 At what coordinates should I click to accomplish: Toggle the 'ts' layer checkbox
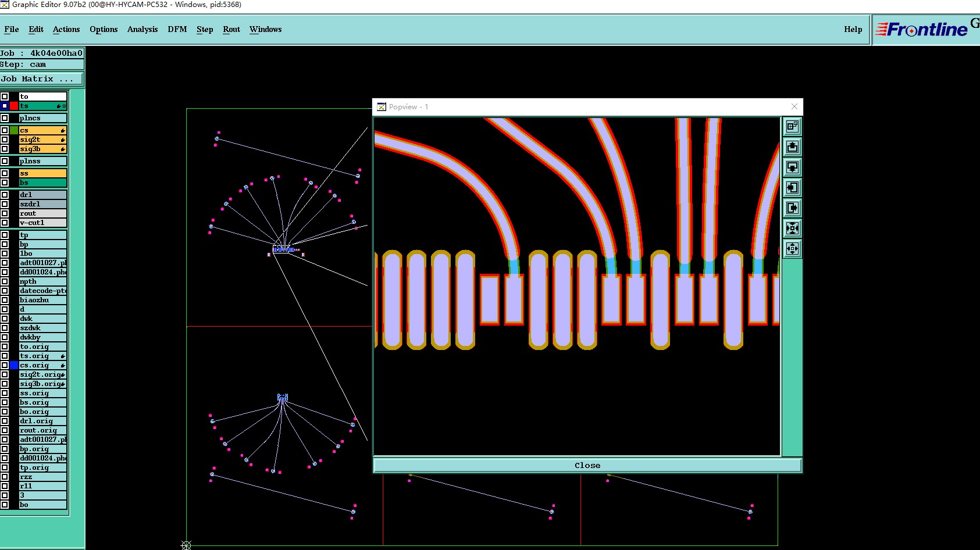tap(5, 106)
